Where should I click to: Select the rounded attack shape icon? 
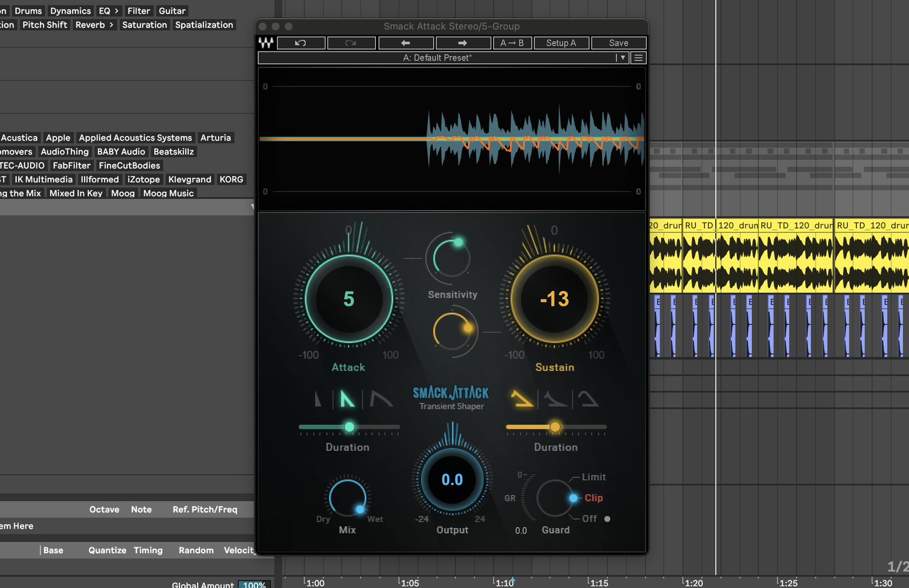[x=381, y=398]
